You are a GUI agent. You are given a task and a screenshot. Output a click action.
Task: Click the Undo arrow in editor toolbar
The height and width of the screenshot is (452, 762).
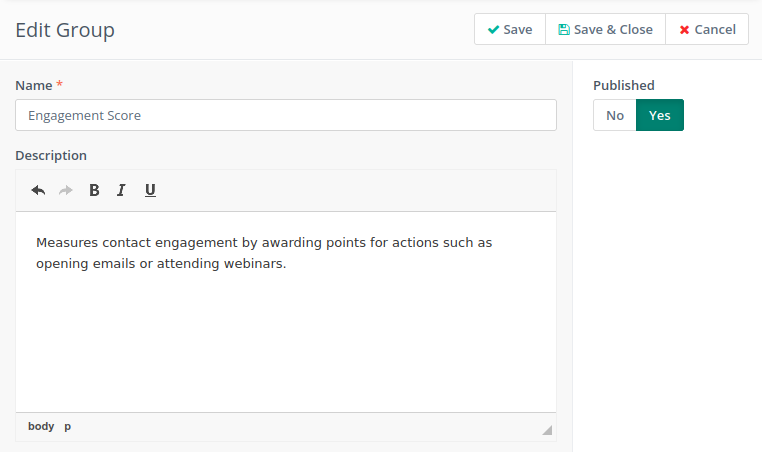38,190
